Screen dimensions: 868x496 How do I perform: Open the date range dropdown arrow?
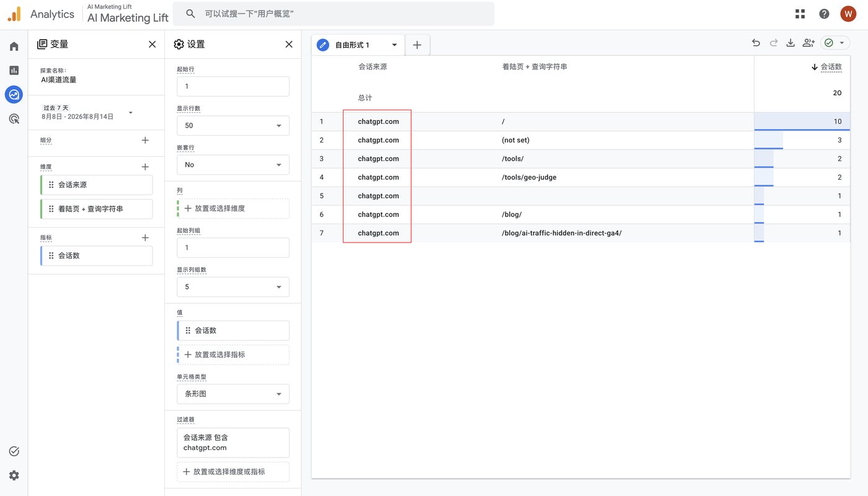[130, 112]
